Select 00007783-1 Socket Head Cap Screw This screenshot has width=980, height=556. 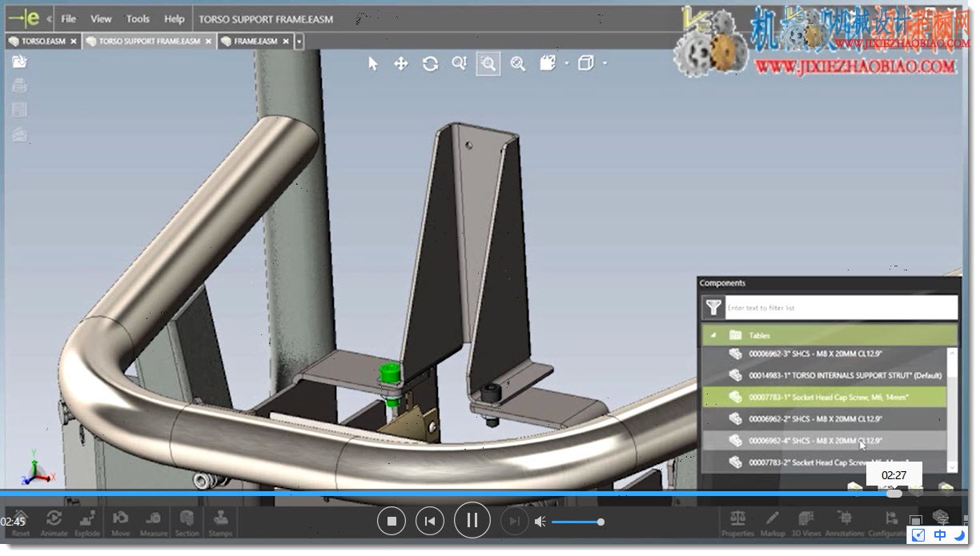[x=825, y=397]
